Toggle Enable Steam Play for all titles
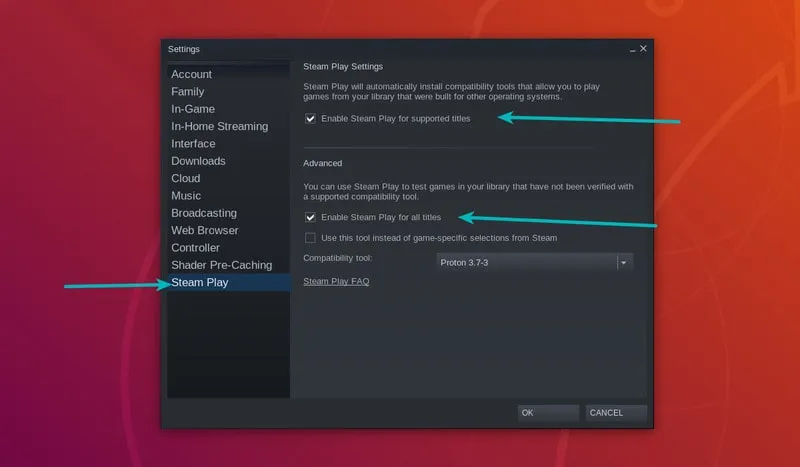The height and width of the screenshot is (467, 800). (x=310, y=217)
